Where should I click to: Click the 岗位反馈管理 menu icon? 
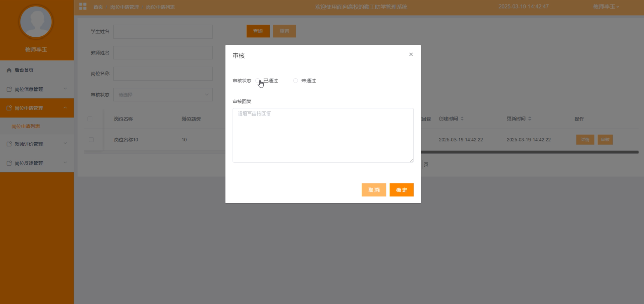click(x=9, y=163)
